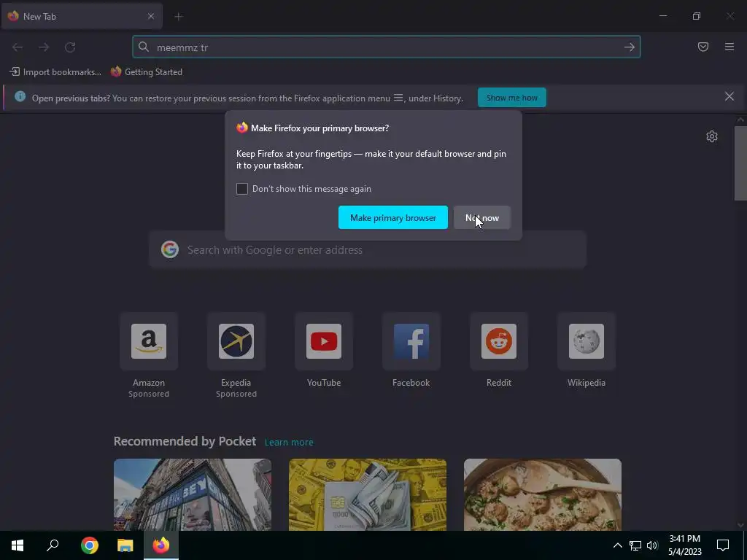This screenshot has height=560, width=747.
Task: Click the Not now button
Action: point(482,217)
